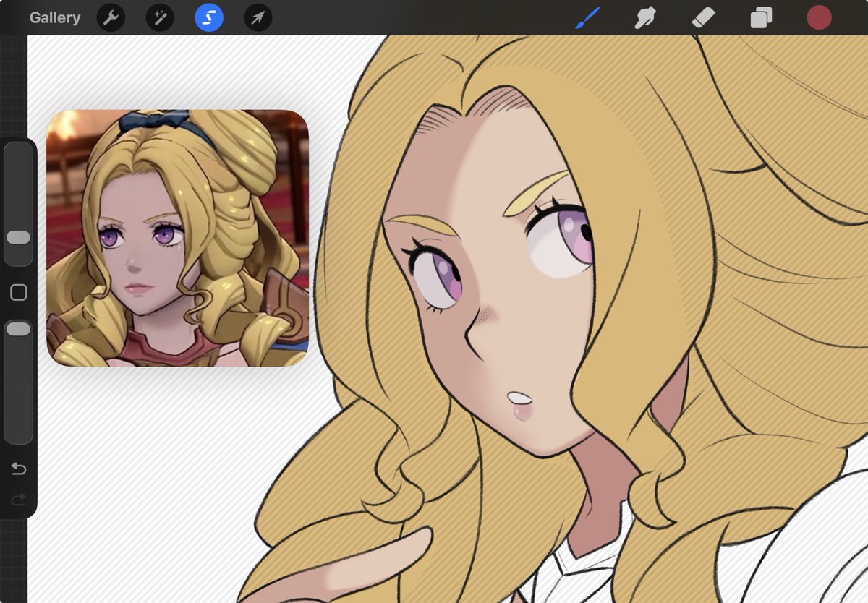Select the Brush tool
The width and height of the screenshot is (868, 603).
pos(588,17)
